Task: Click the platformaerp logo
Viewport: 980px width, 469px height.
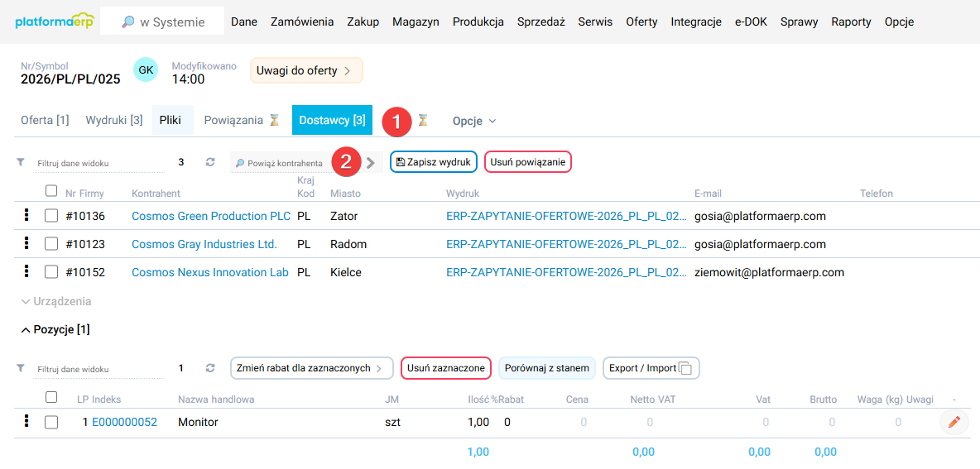Action: tap(54, 22)
